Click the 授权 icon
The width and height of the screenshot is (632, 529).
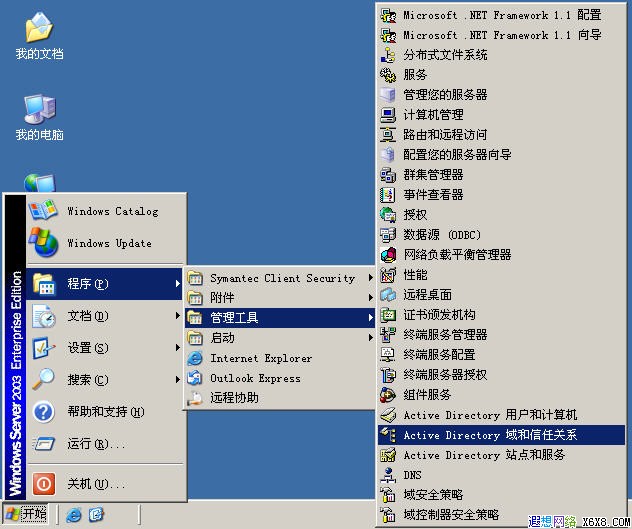[388, 215]
